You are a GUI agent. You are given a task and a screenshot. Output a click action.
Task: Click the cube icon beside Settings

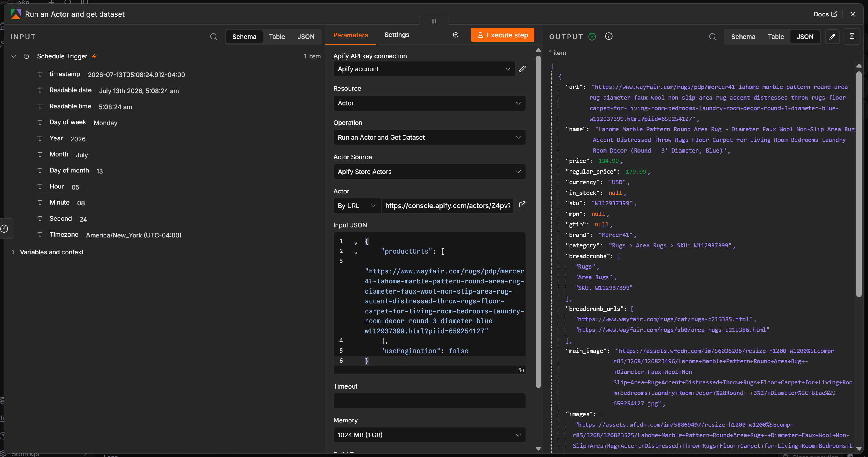[456, 35]
